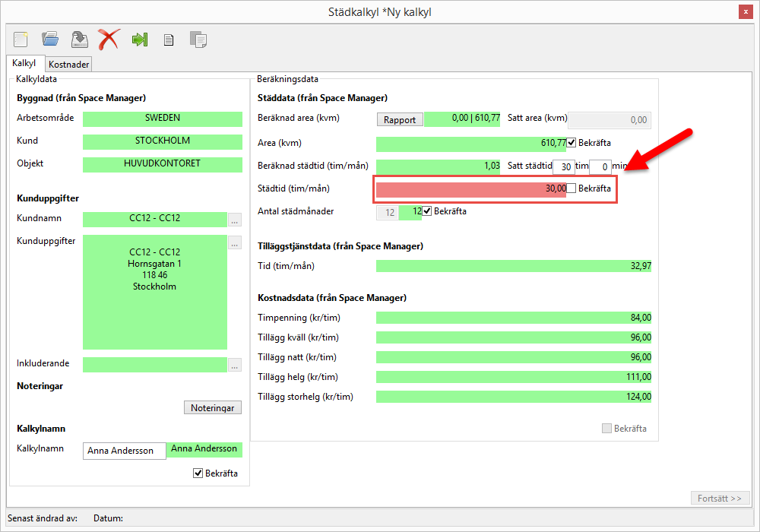The image size is (760, 532).
Task: Save the calculation using the disk icon
Action: click(x=79, y=39)
